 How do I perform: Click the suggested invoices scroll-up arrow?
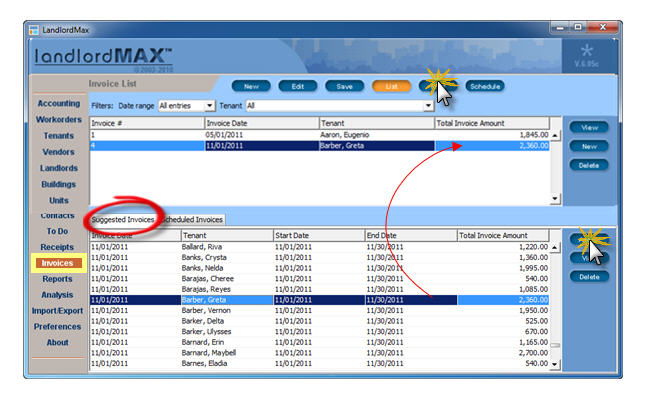555,248
